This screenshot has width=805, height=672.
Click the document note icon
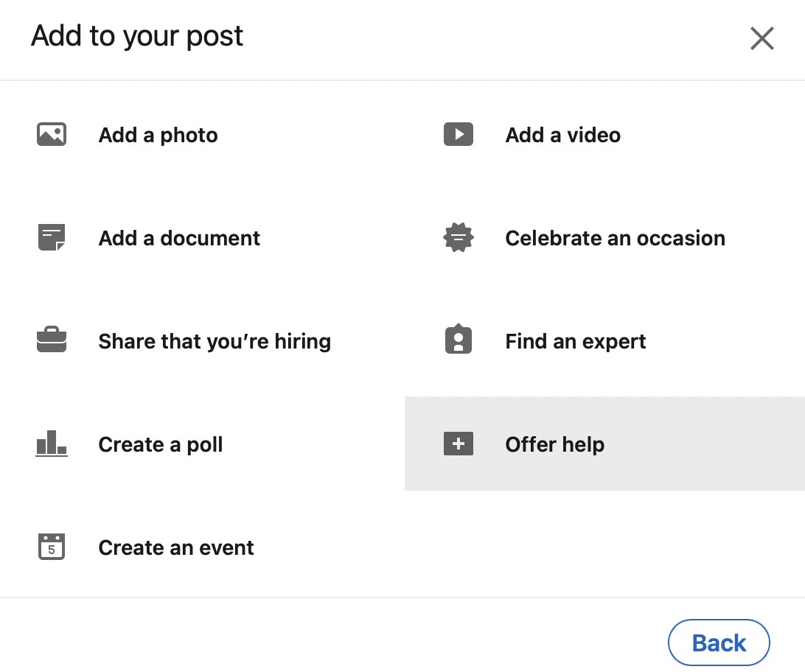click(x=52, y=237)
